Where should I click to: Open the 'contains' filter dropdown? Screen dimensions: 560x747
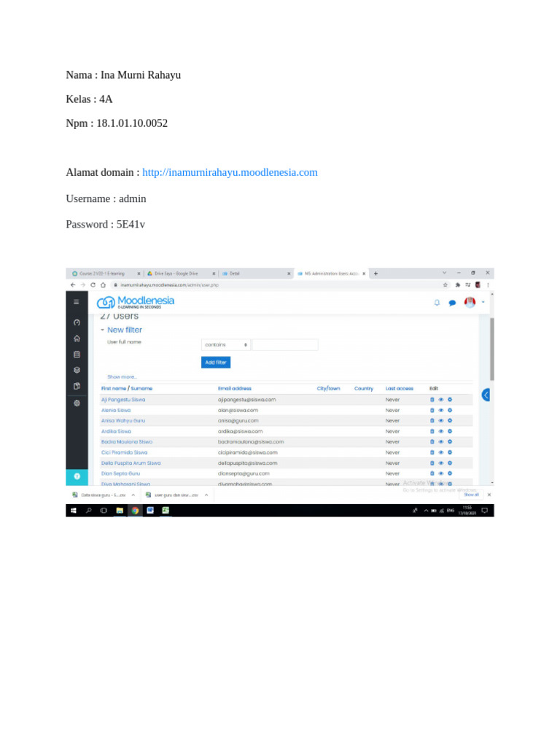pos(226,344)
